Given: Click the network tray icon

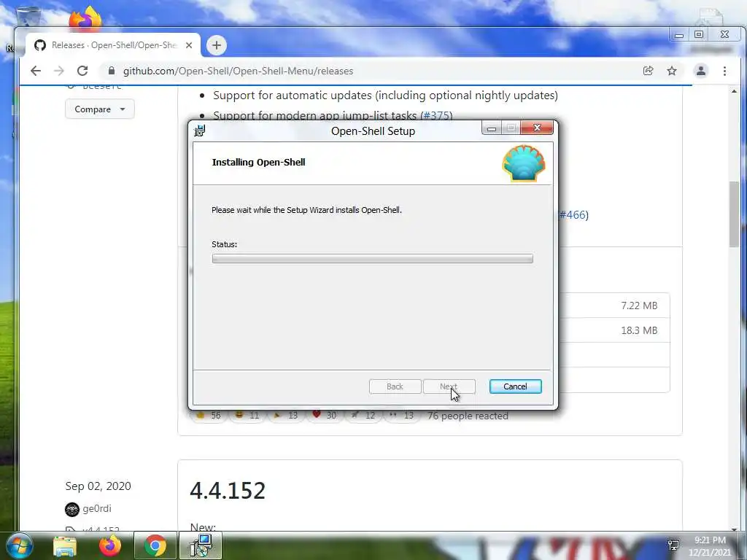Looking at the screenshot, I should coord(673,545).
